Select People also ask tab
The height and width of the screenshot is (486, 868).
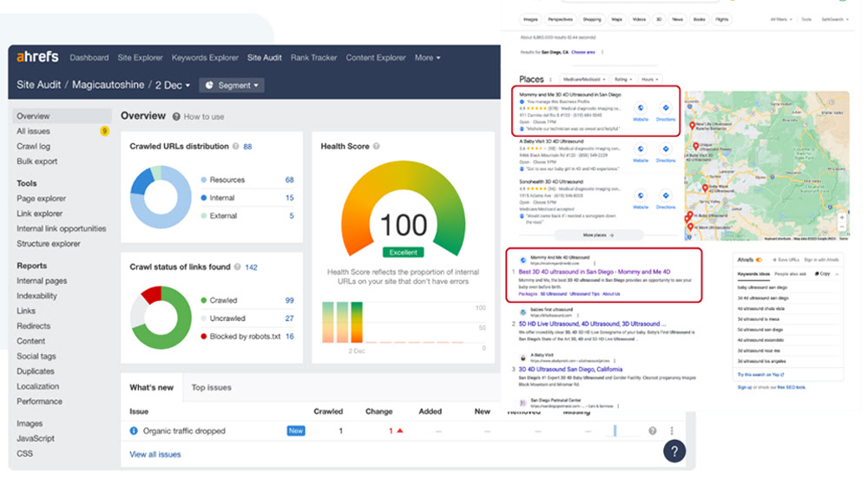[790, 274]
